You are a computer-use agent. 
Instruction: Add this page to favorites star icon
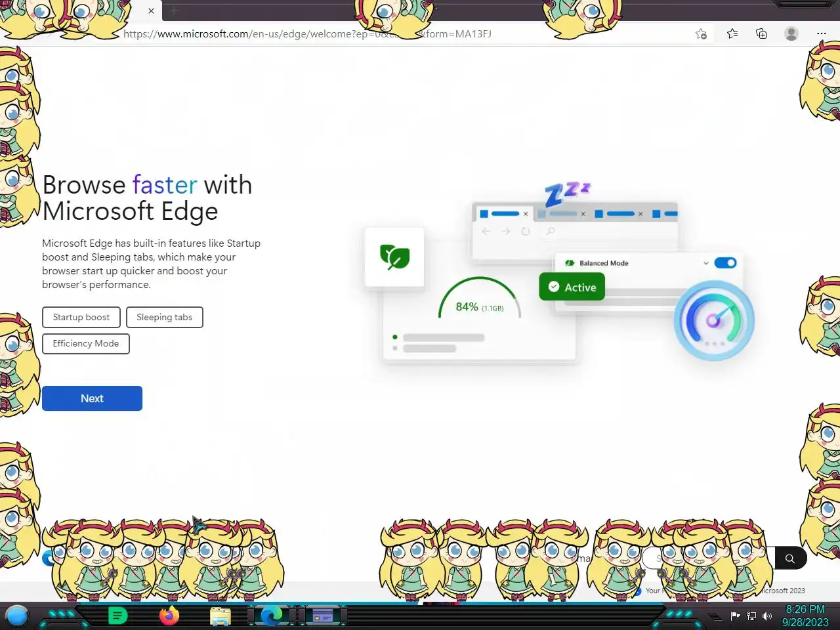[701, 34]
